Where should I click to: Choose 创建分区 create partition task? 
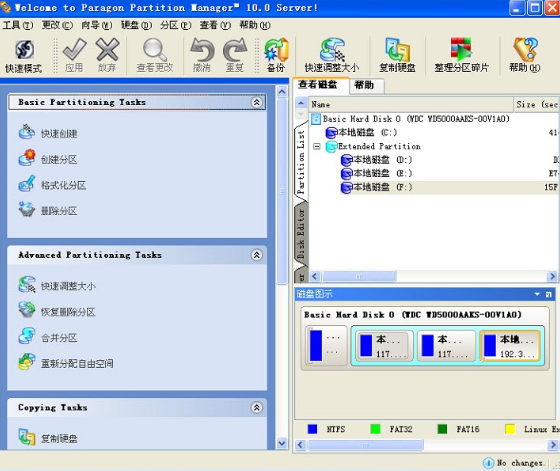point(48,159)
